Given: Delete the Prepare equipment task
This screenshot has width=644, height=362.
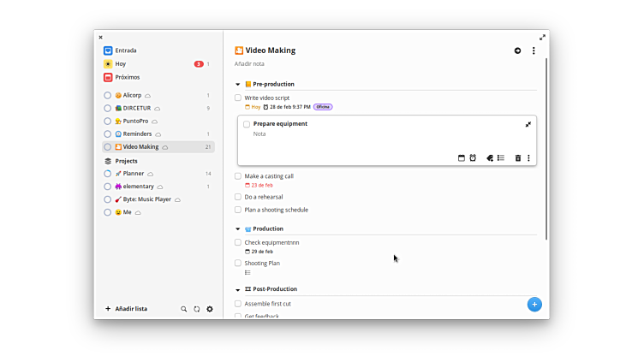Looking at the screenshot, I should click(x=518, y=158).
